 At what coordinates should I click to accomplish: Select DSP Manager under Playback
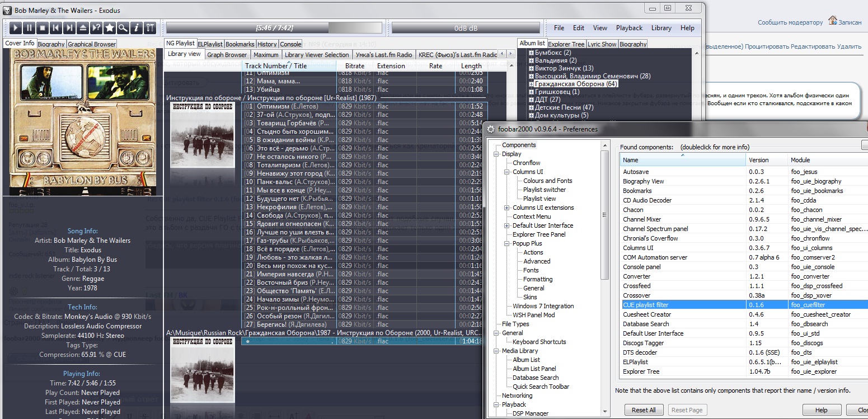(x=531, y=413)
